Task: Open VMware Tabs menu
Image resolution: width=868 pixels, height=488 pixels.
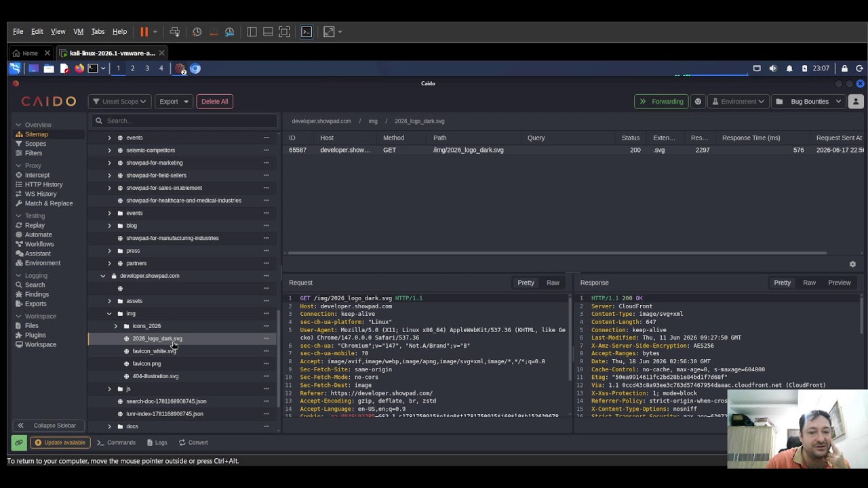Action: 98,32
